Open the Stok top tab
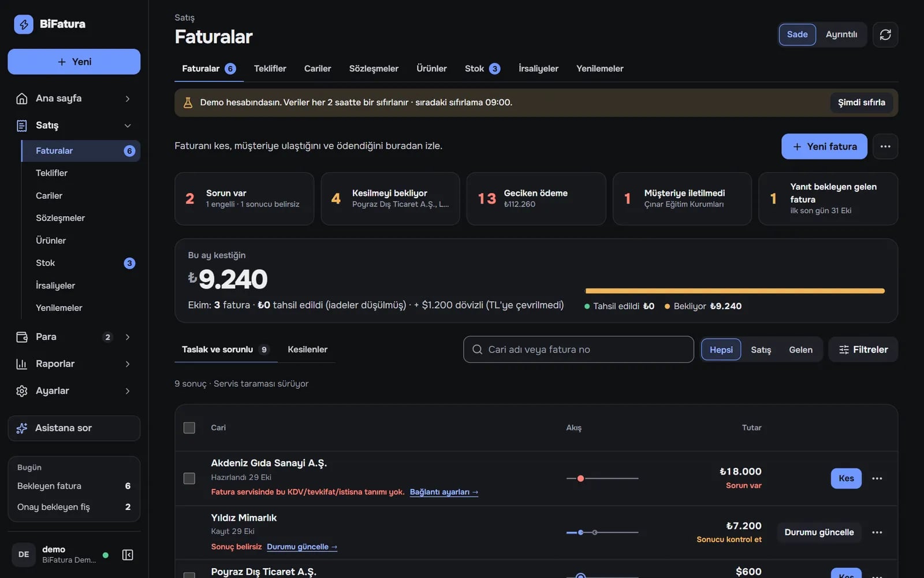Image resolution: width=924 pixels, height=578 pixels. (482, 69)
